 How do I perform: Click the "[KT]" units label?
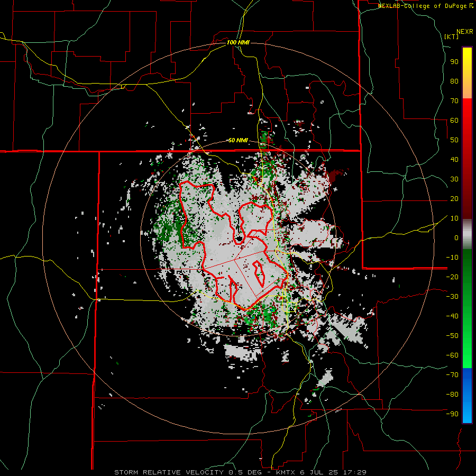452,36
